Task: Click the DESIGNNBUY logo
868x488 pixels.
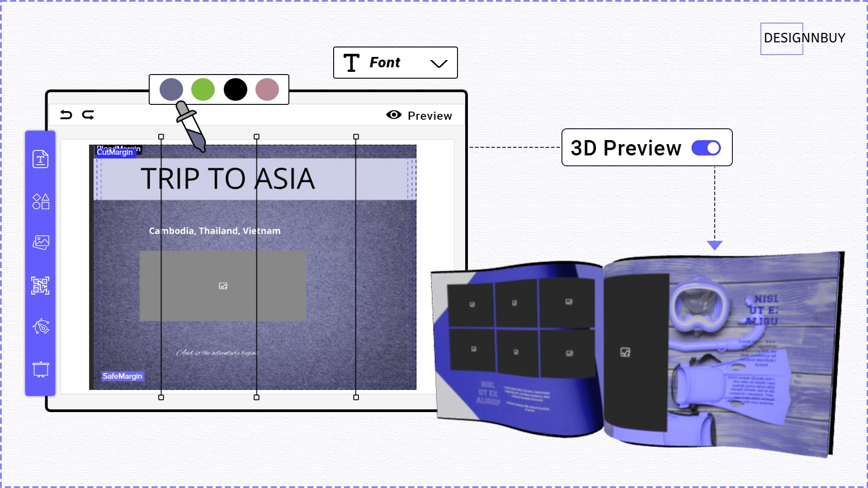Action: click(804, 38)
